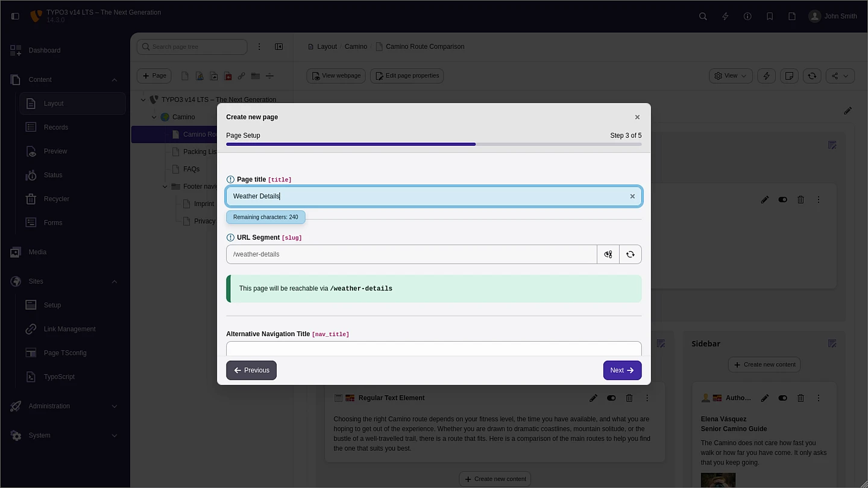Toggle visibility of the top content element

(782, 199)
